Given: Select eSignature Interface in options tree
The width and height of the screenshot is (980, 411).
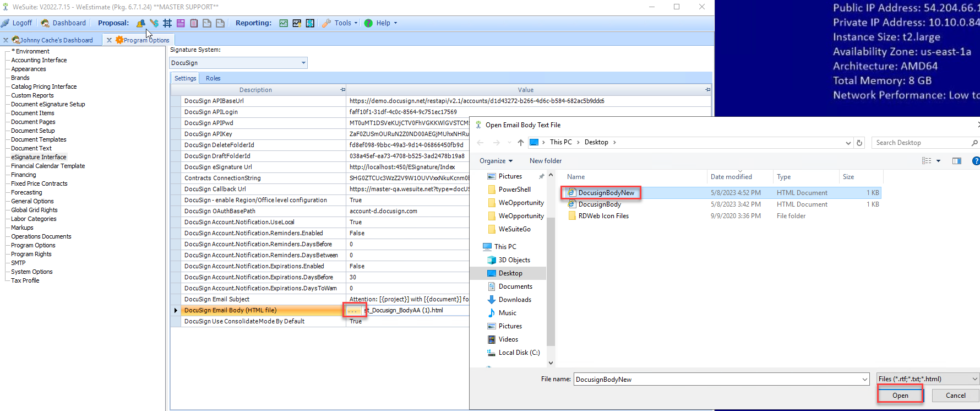Looking at the screenshot, I should point(39,157).
